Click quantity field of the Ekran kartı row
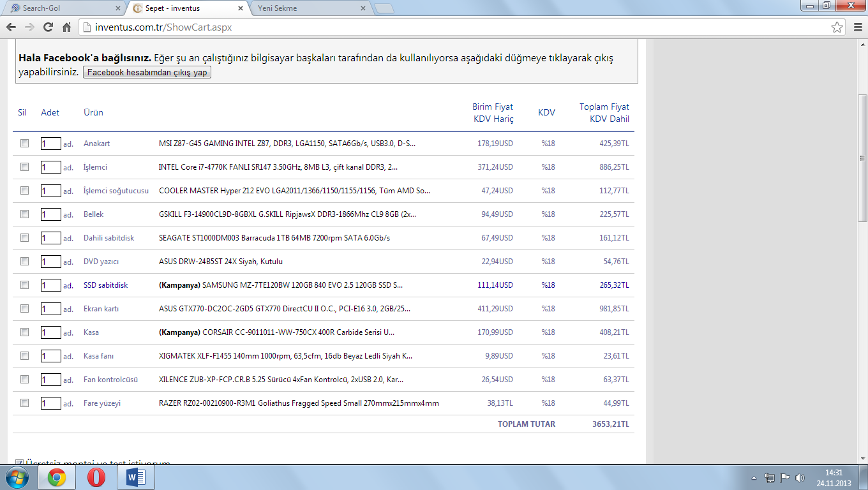The image size is (868, 490). click(50, 309)
